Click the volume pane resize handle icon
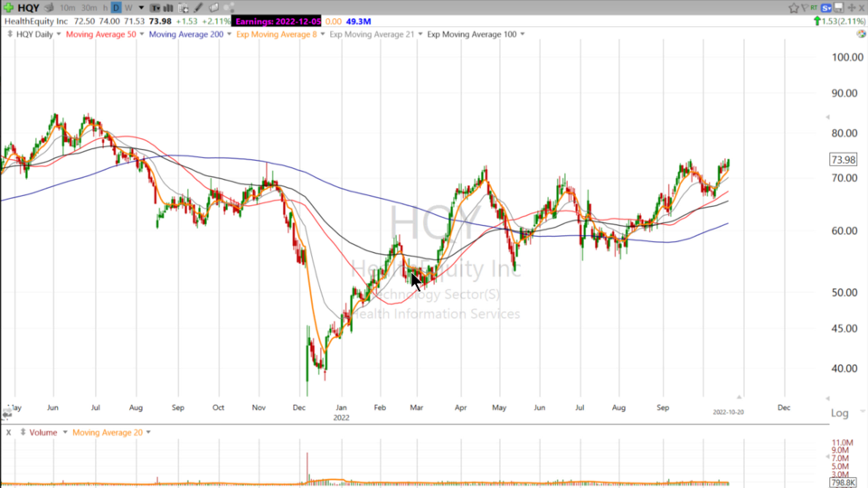 pos(23,433)
